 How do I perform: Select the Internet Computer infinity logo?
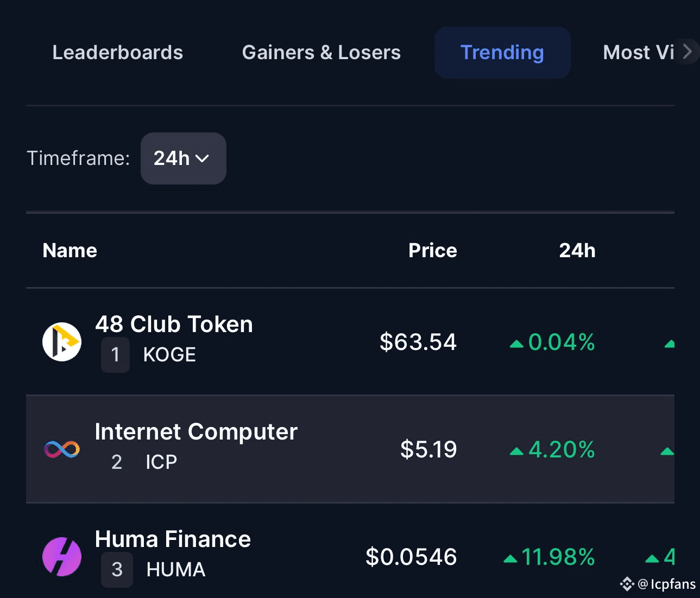coord(61,449)
